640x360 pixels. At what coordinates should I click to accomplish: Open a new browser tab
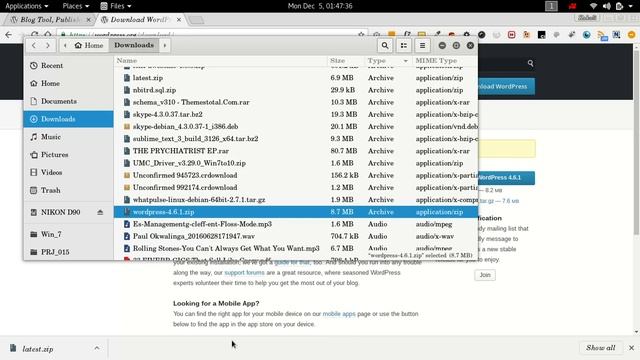pos(196,20)
